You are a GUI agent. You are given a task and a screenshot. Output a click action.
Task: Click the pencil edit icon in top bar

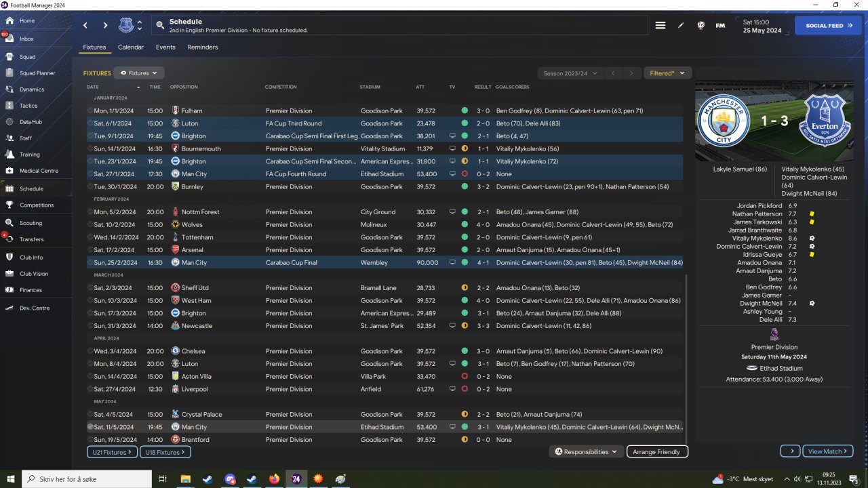(x=681, y=26)
